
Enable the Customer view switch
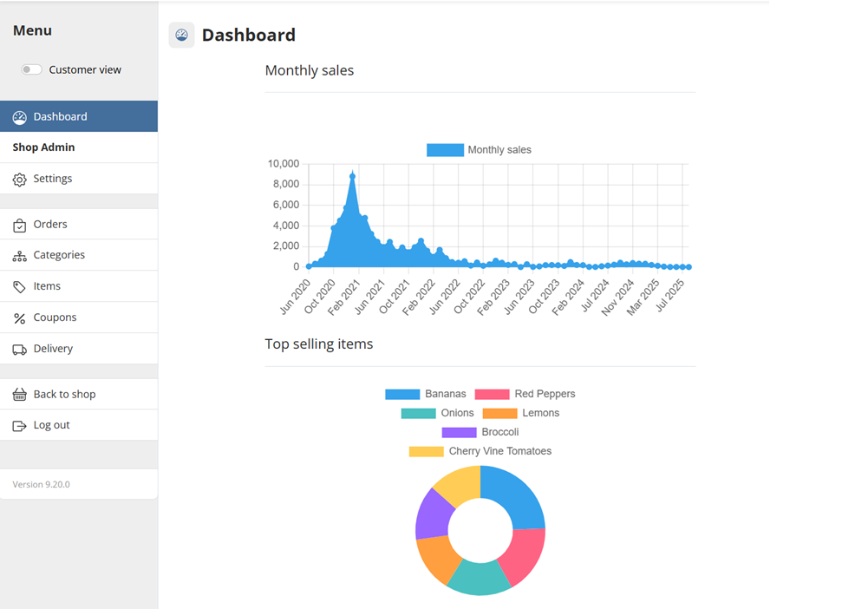(x=31, y=69)
